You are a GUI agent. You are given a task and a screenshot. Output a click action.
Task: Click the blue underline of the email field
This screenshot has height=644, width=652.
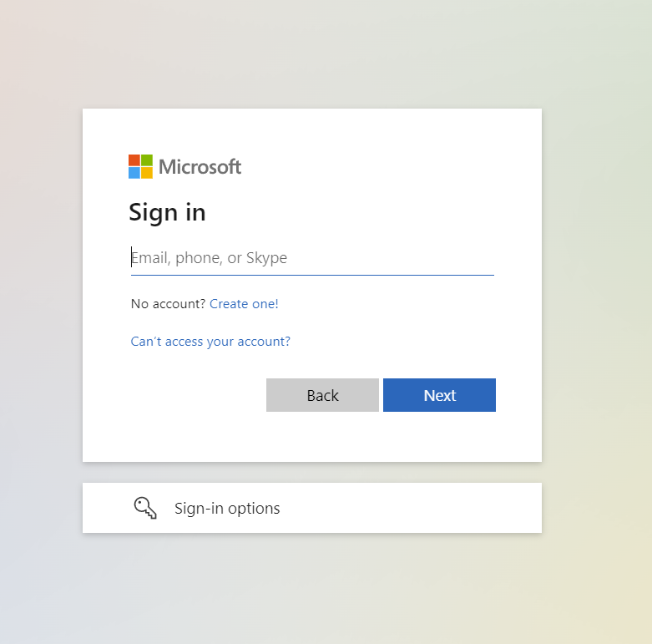(x=312, y=275)
